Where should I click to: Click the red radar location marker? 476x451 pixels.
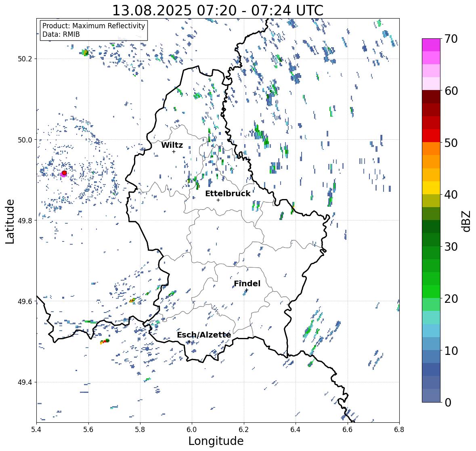[64, 173]
